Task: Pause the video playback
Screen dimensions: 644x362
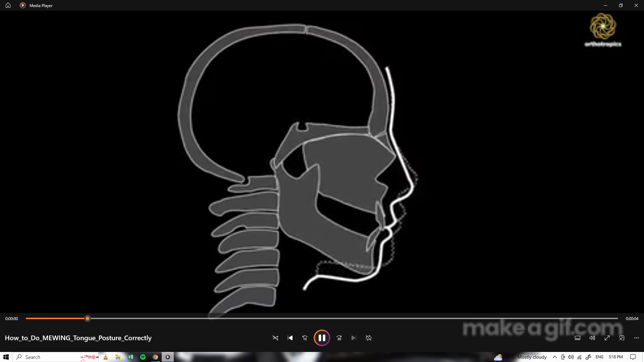Action: (322, 338)
